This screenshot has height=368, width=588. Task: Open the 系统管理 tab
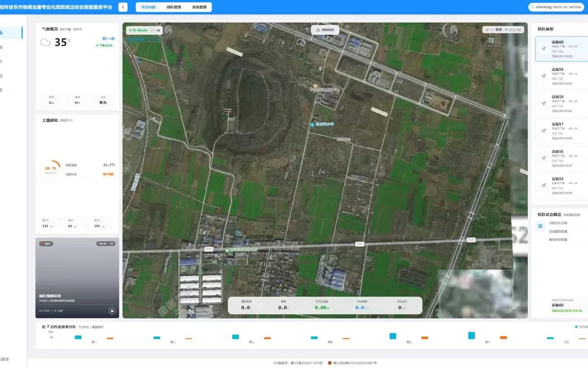(x=199, y=7)
